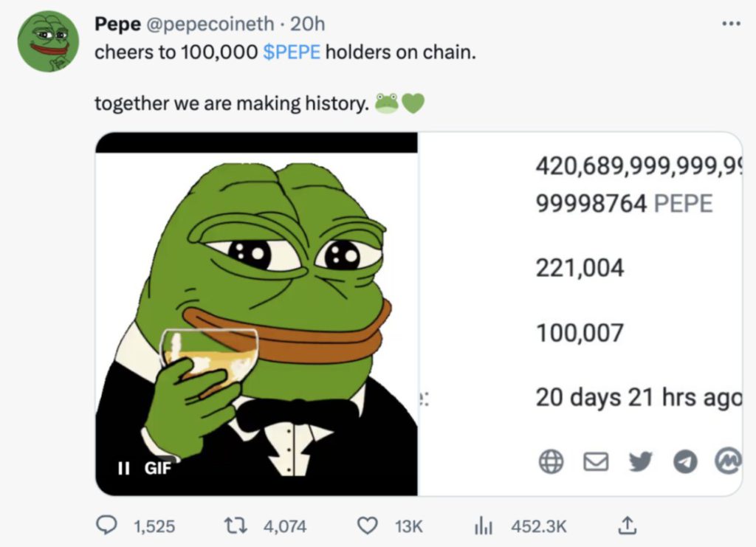
Task: Click the reply comment icon
Action: (108, 526)
